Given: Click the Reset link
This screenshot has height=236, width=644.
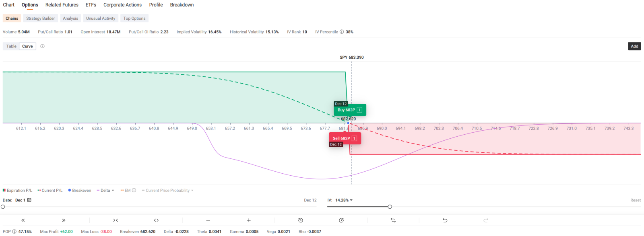Looking at the screenshot, I should [636, 200].
